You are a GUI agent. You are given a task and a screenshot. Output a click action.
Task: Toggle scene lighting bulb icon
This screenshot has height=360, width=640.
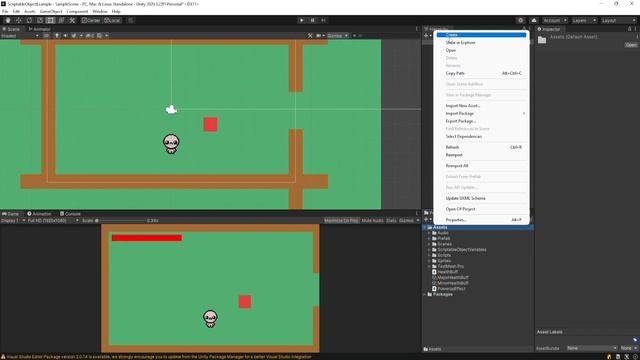click(57, 36)
